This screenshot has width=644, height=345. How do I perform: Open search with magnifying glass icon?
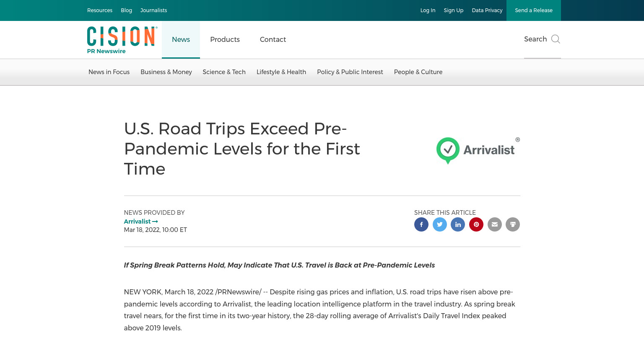(556, 39)
